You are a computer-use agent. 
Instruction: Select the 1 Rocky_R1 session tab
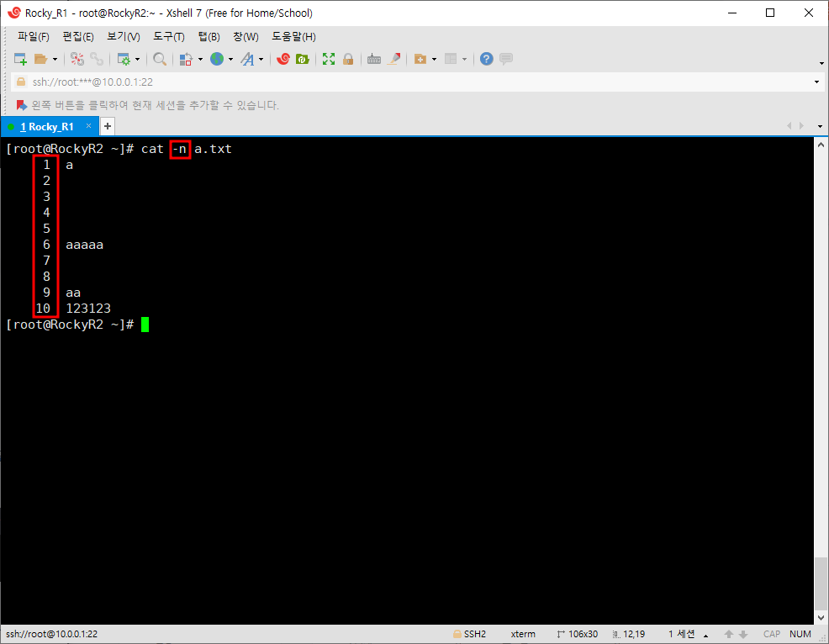(x=46, y=127)
